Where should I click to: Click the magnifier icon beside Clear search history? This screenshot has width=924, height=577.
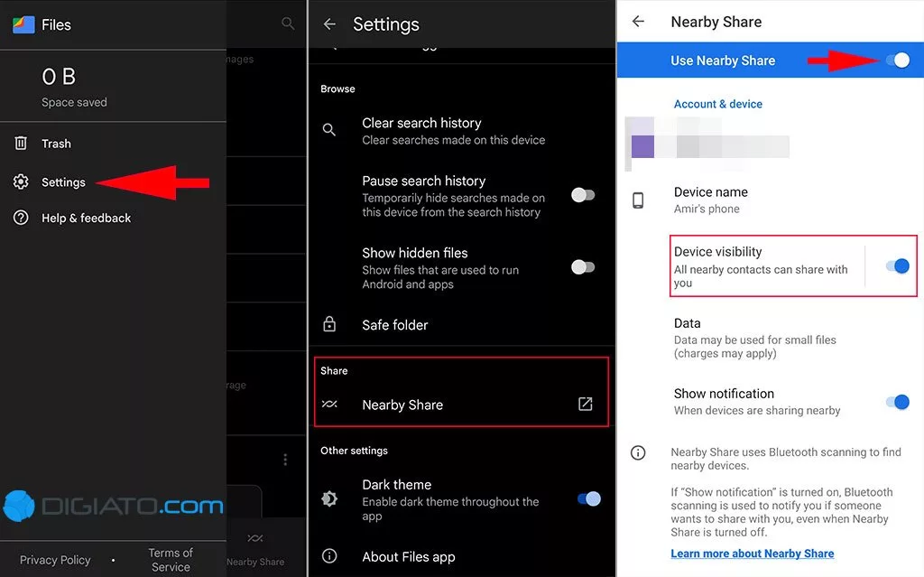tap(329, 130)
